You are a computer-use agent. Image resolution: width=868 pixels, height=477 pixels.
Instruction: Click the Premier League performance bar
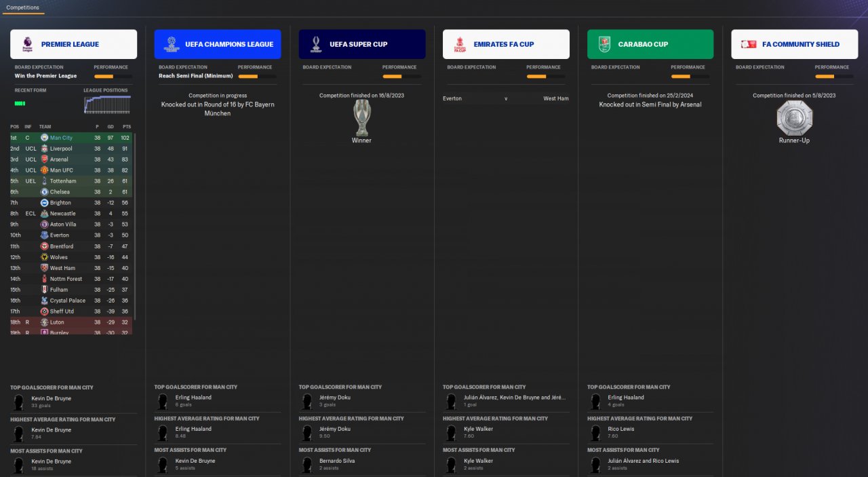point(113,77)
